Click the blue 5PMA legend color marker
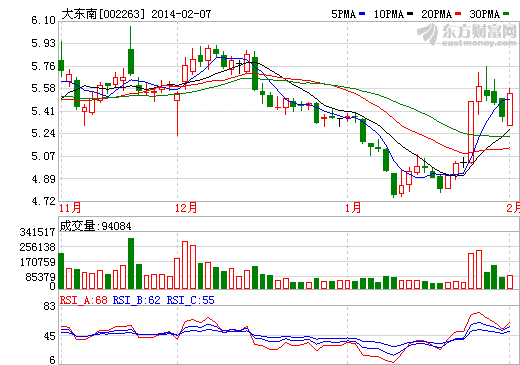Screen dimensions: 520x365 [x=362, y=14]
